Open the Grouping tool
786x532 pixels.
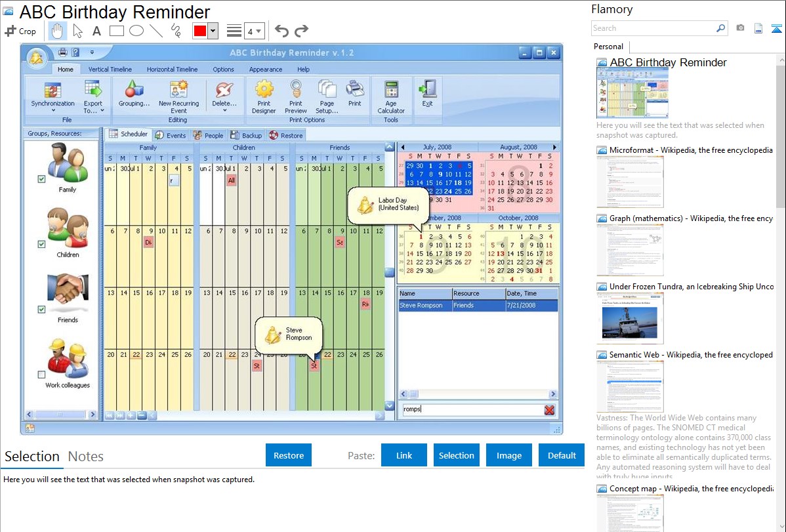pyautogui.click(x=134, y=94)
